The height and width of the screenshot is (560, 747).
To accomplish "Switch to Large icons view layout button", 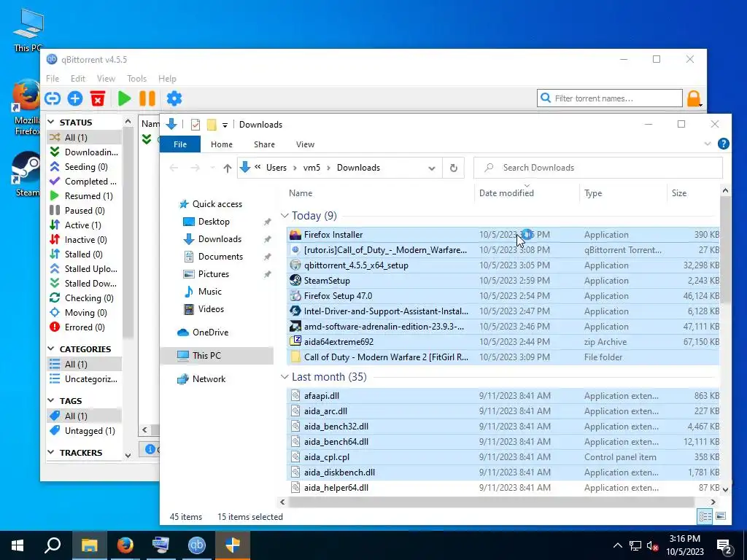I will [x=721, y=516].
